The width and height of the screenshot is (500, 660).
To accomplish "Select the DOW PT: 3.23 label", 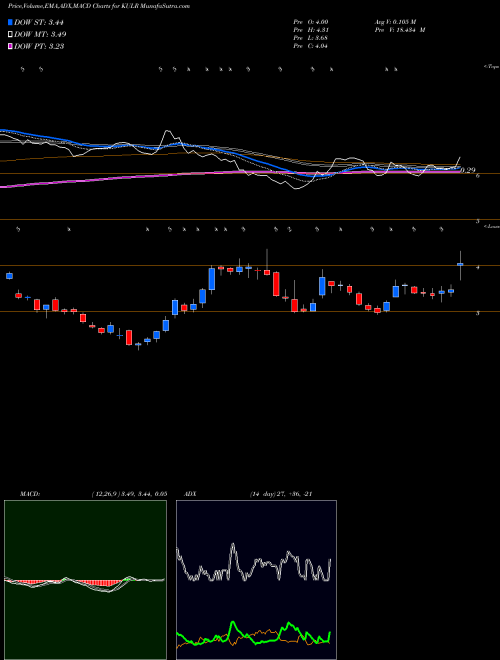I will pos(39,46).
